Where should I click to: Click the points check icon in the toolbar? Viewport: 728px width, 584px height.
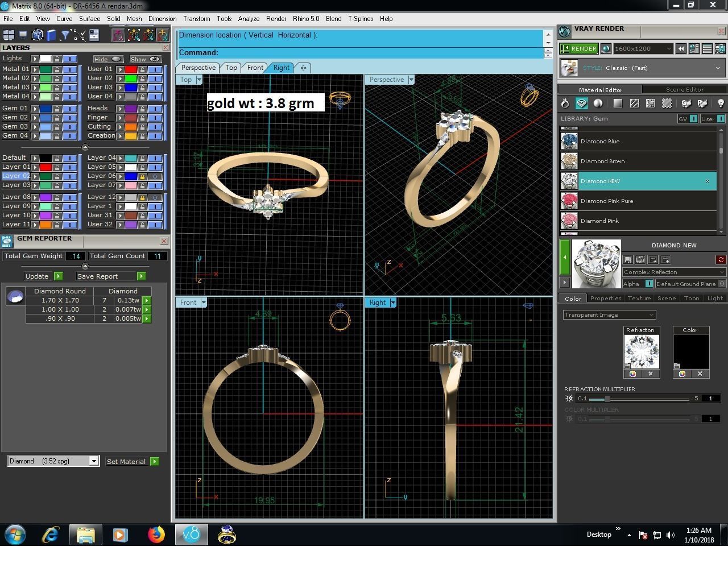click(80, 35)
